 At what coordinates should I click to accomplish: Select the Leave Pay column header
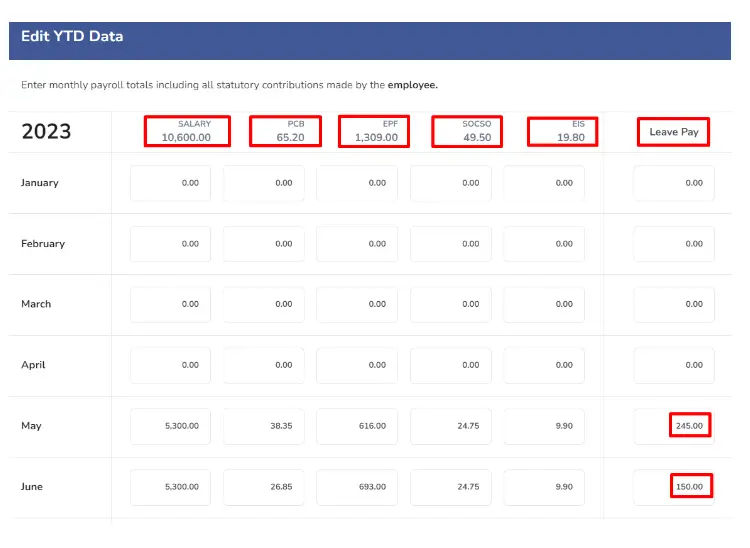click(673, 132)
